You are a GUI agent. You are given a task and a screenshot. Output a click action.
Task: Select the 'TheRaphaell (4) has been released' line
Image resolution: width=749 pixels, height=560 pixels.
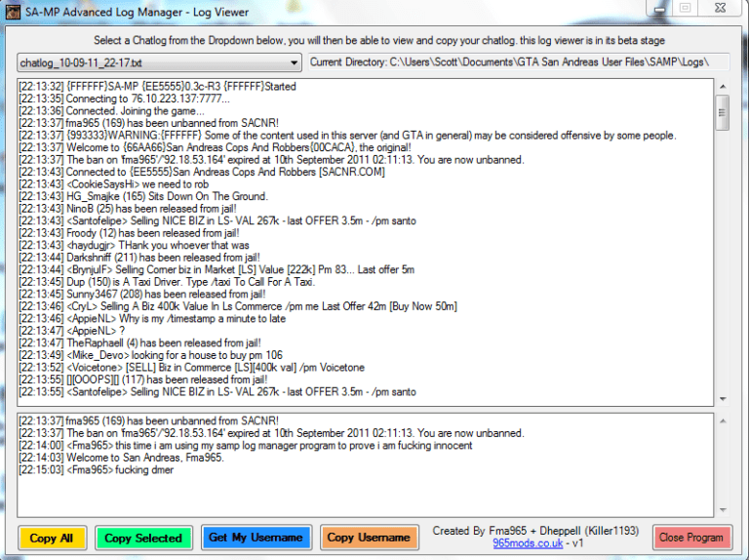139,343
